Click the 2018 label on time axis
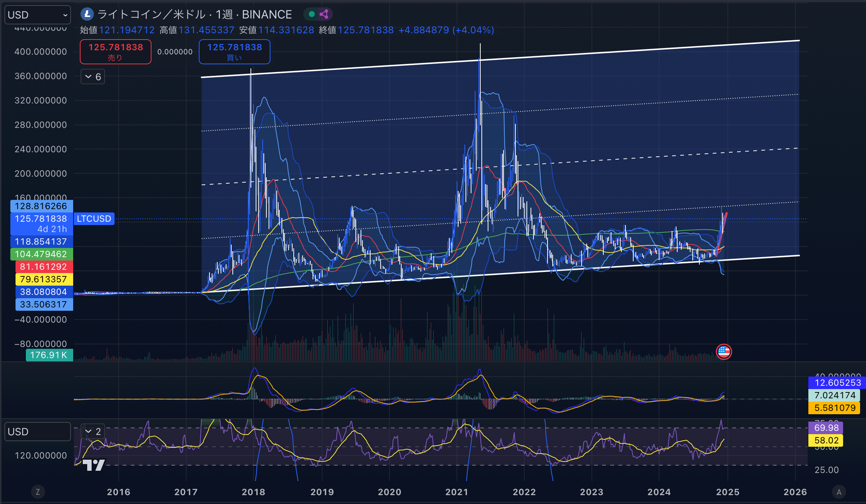 pyautogui.click(x=253, y=492)
